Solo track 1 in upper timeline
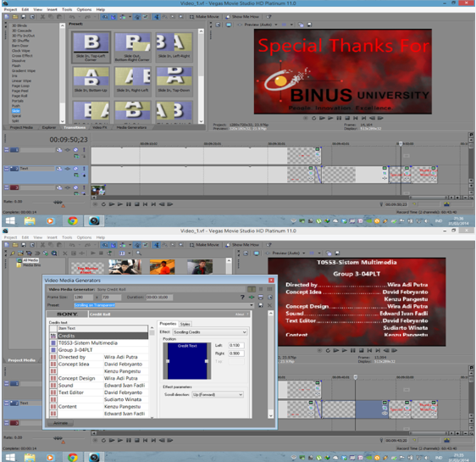 [x=84, y=150]
